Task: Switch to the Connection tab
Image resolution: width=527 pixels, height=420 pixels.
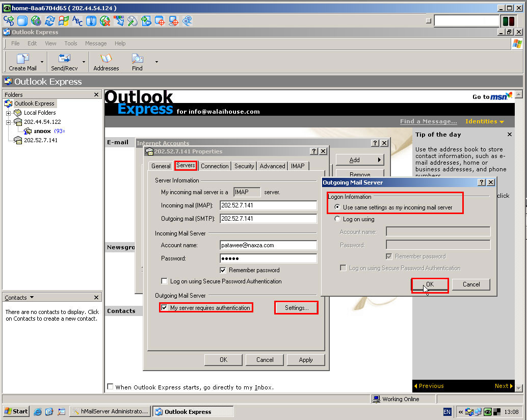Action: click(x=215, y=166)
